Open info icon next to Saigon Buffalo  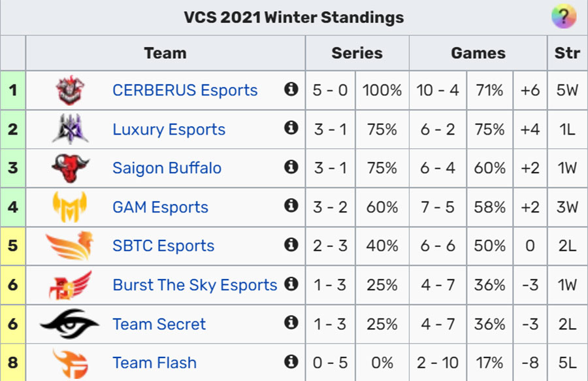291,167
